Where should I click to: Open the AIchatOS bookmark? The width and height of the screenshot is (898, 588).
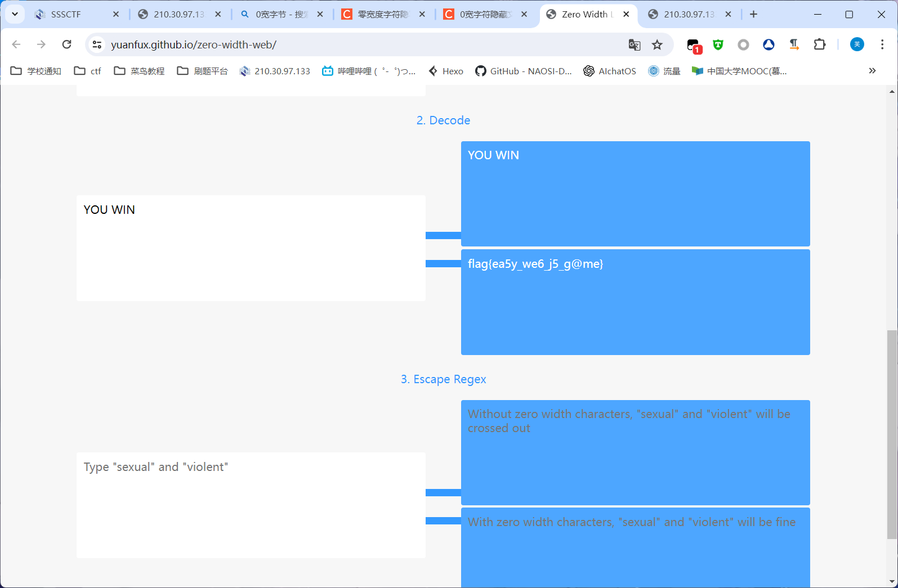[x=610, y=71]
